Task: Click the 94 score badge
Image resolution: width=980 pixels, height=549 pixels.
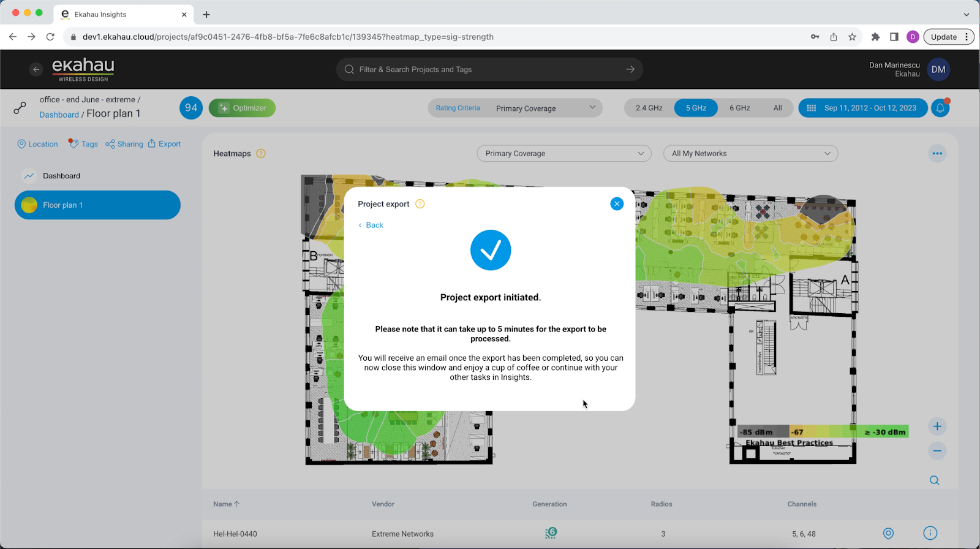Action: pyautogui.click(x=191, y=108)
